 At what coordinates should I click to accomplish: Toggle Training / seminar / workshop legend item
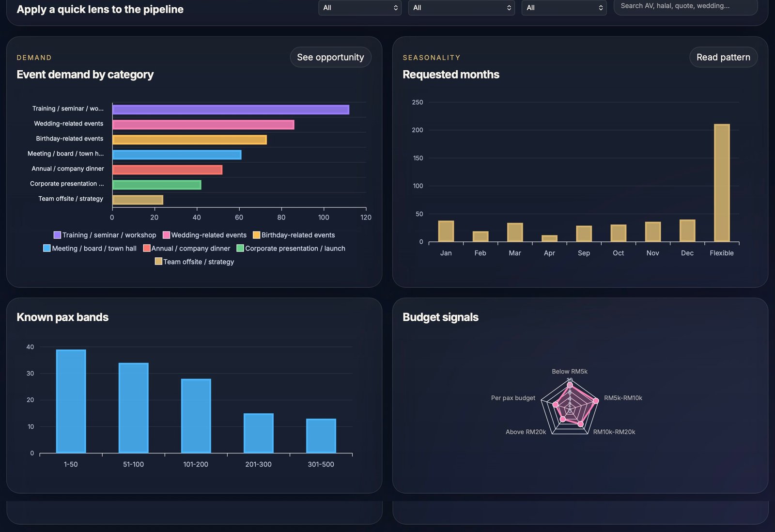pos(105,235)
